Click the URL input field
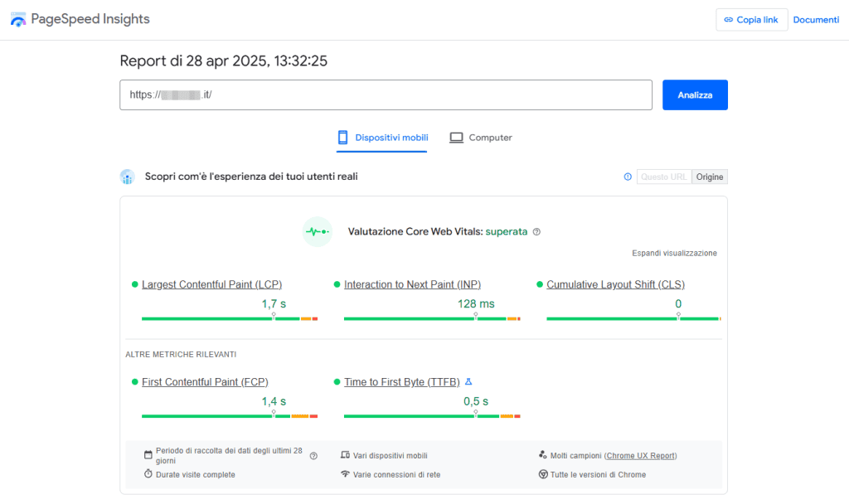 386,94
